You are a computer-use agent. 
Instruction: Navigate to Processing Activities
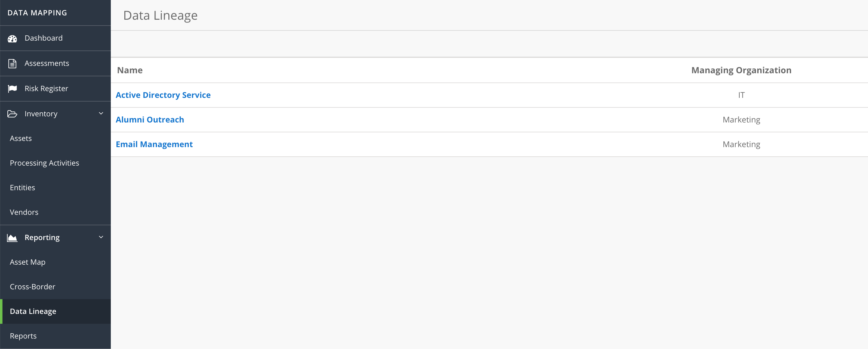[44, 163]
